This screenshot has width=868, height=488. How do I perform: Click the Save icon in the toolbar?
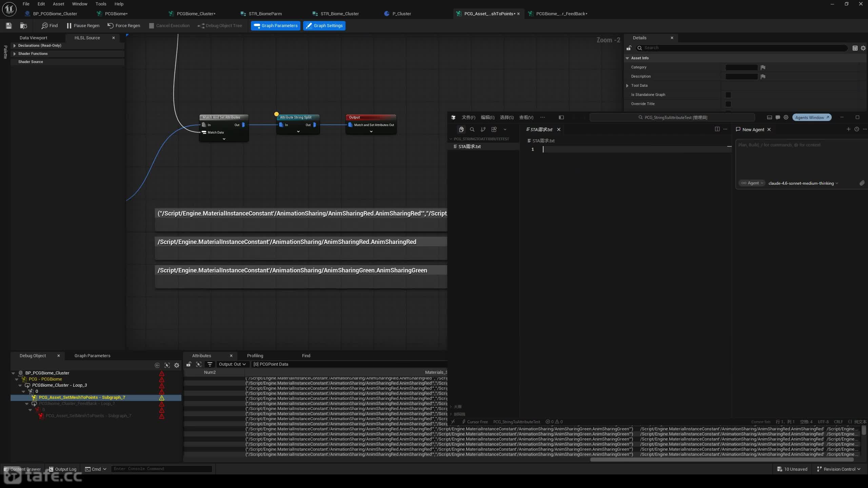(9, 26)
